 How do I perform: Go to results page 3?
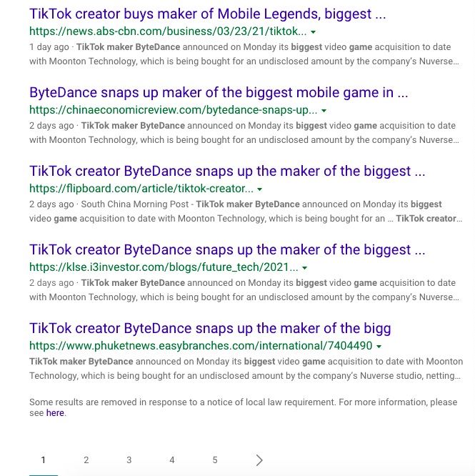(129, 460)
